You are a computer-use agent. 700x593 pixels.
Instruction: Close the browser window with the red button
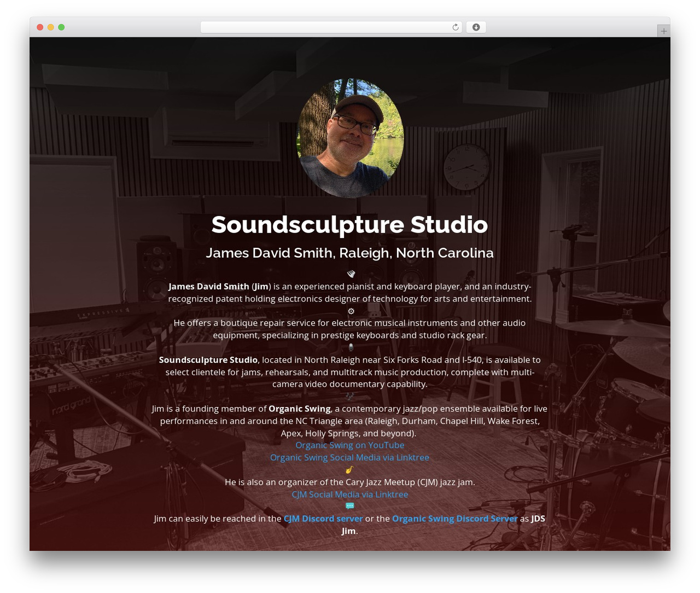pyautogui.click(x=40, y=27)
